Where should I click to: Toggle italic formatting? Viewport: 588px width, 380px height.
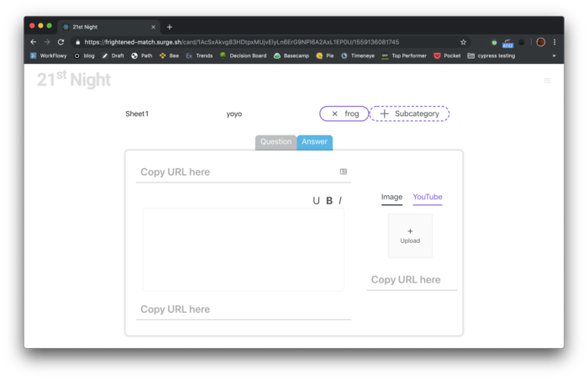[x=340, y=200]
